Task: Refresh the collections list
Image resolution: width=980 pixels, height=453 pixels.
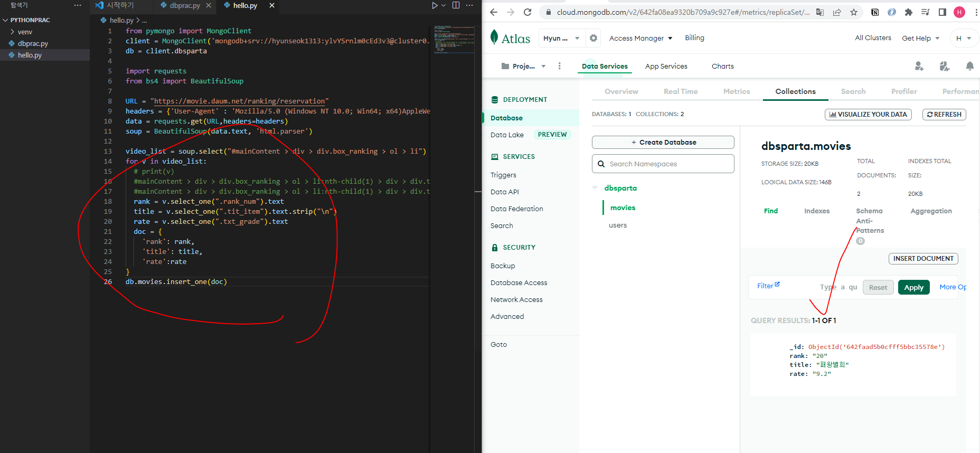Action: [x=944, y=115]
